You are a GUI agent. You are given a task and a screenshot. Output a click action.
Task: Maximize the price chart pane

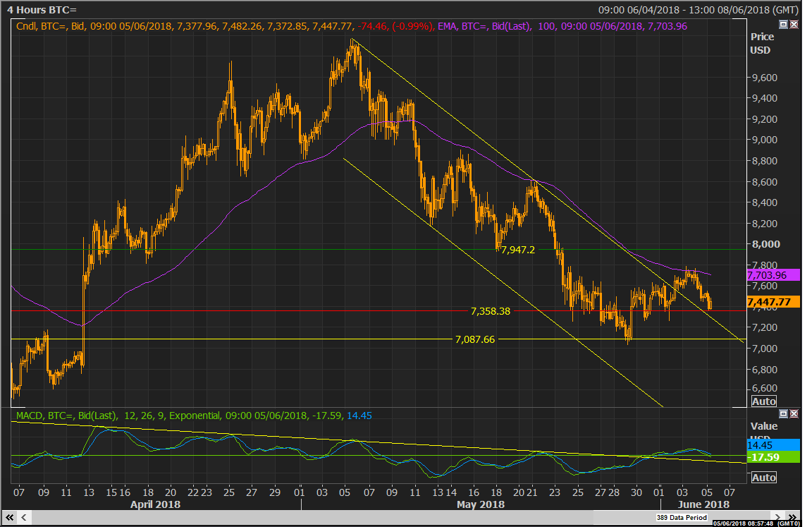[x=783, y=24]
